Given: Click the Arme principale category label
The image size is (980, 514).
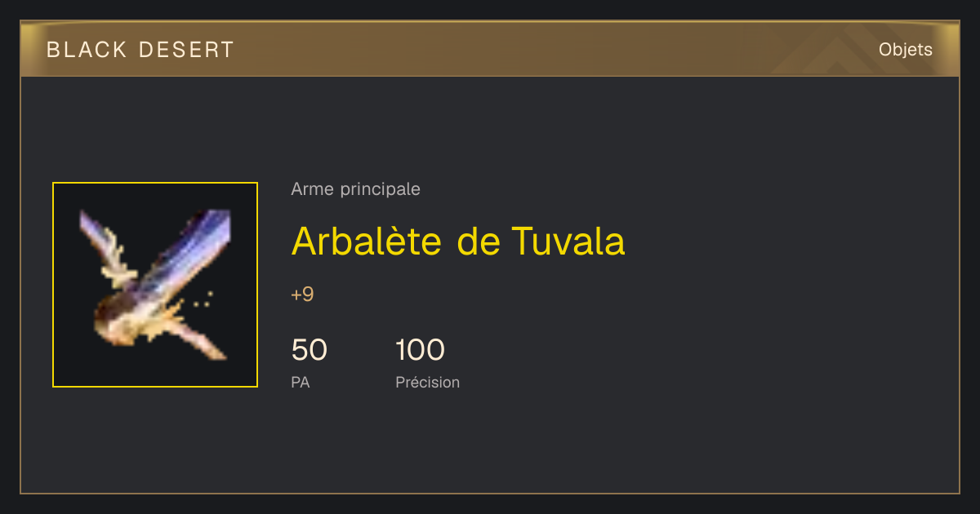Looking at the screenshot, I should click(355, 189).
